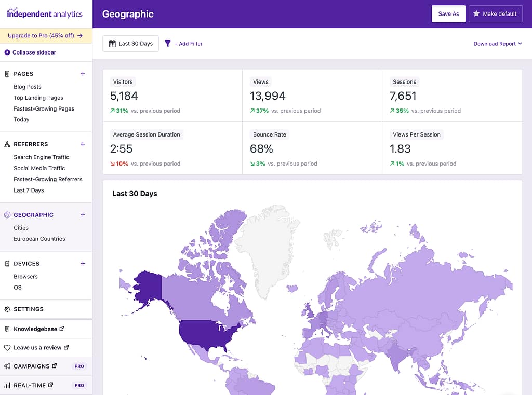The width and height of the screenshot is (532, 395).
Task: Open Search Engine Traffic report
Action: 42,157
